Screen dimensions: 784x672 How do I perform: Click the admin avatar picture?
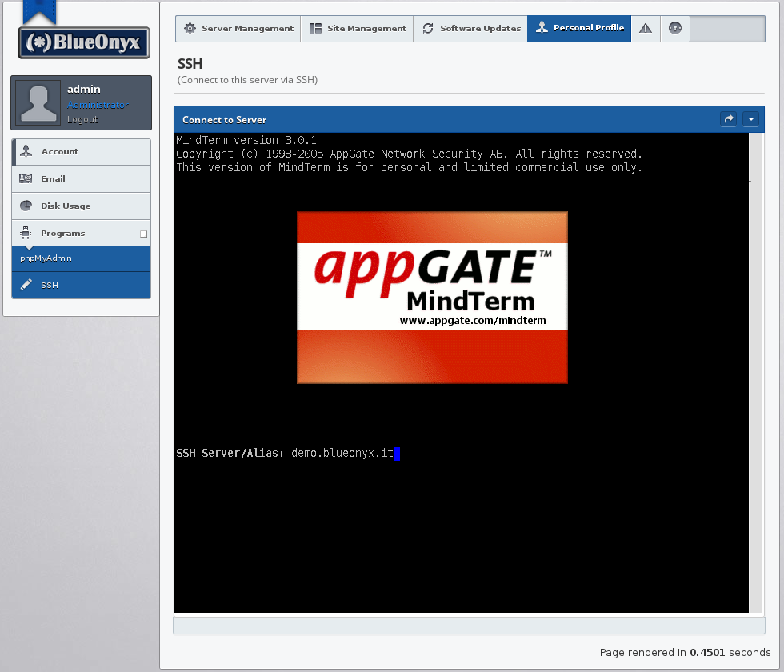(38, 102)
